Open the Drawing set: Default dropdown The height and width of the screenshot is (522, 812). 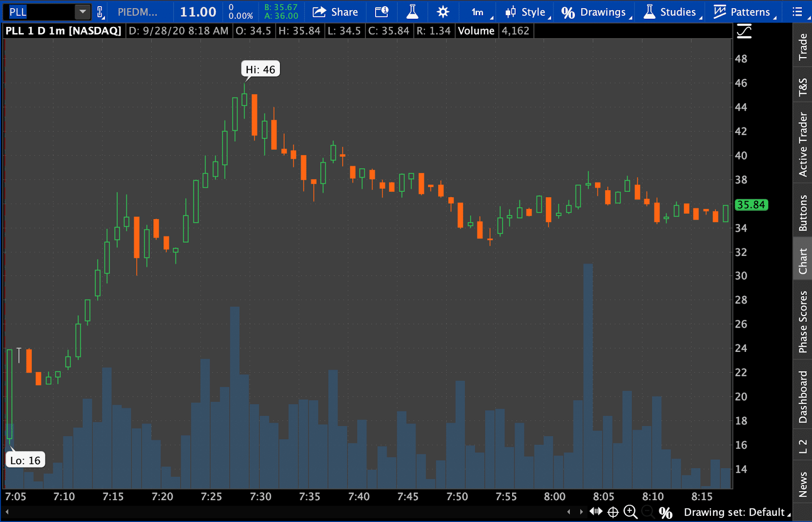737,512
